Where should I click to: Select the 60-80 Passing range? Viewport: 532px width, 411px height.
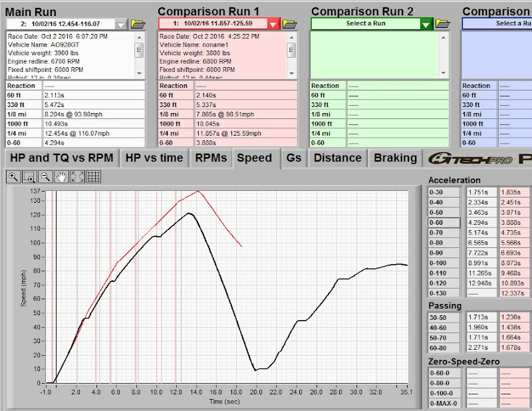444,348
